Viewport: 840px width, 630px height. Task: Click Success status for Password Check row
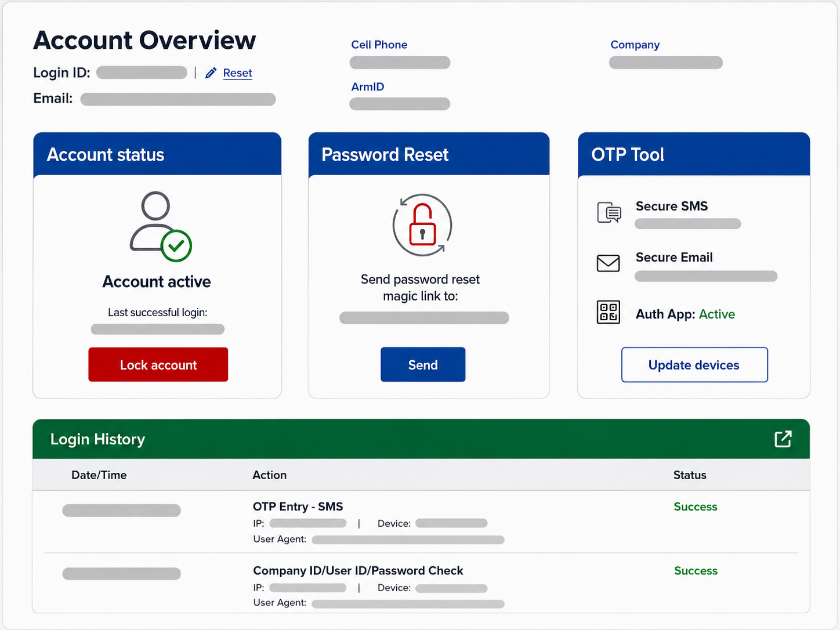(696, 571)
